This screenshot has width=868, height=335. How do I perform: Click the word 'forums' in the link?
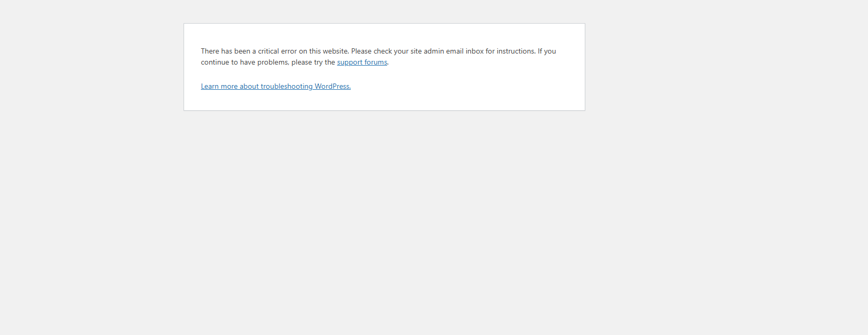(376, 62)
